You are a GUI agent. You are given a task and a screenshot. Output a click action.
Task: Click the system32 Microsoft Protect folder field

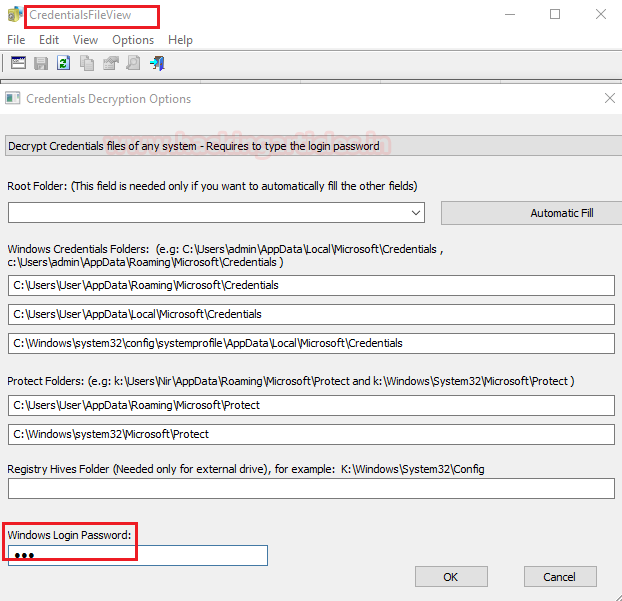311,434
